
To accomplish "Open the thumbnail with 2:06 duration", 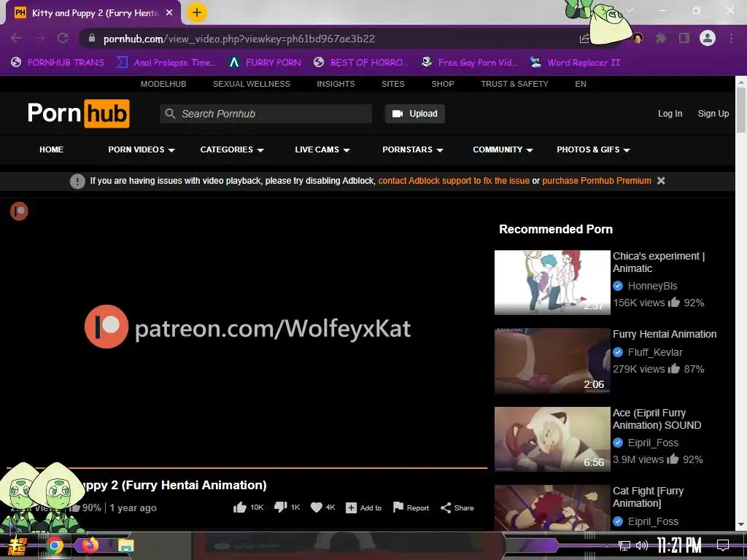I will pyautogui.click(x=552, y=360).
